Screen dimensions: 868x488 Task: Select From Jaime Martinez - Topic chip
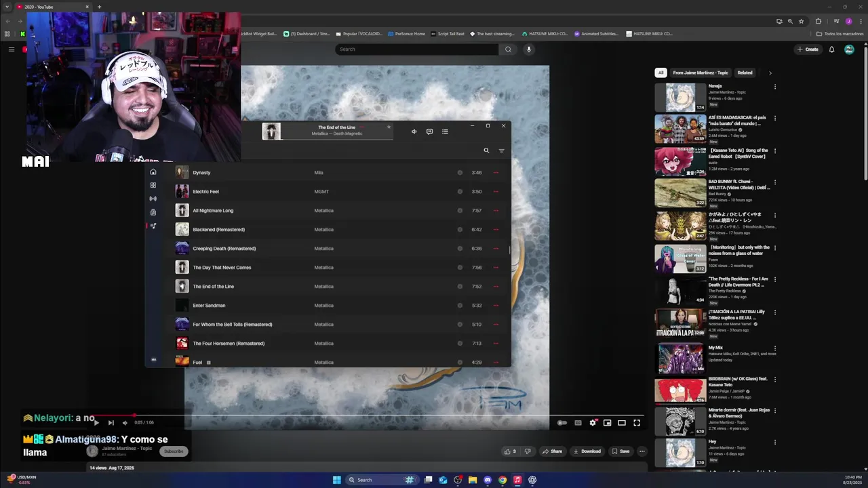point(701,73)
